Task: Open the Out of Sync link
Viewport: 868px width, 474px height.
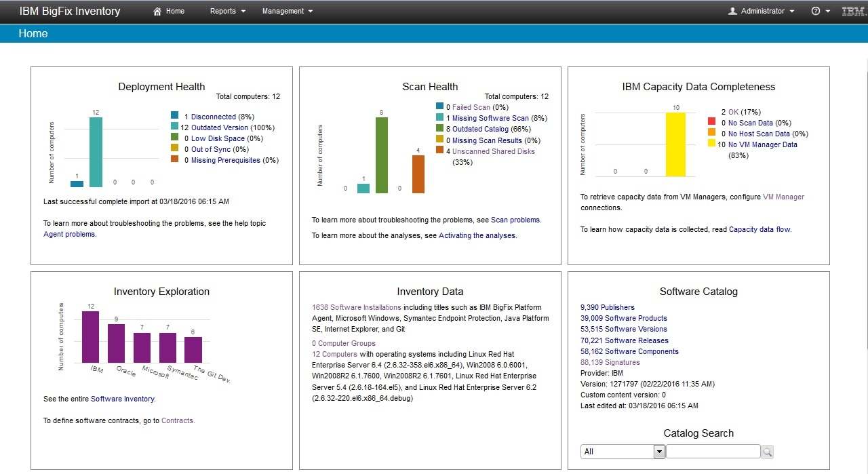Action: click(x=211, y=149)
